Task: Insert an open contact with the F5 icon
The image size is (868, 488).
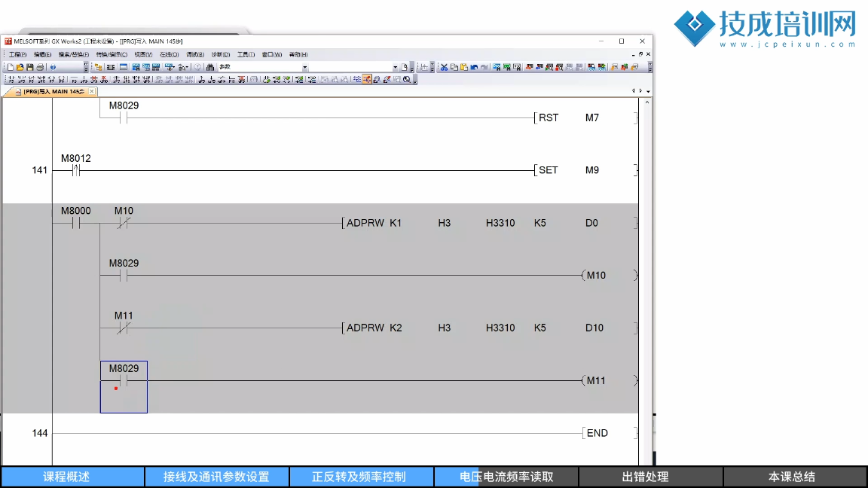Action: click(11, 80)
